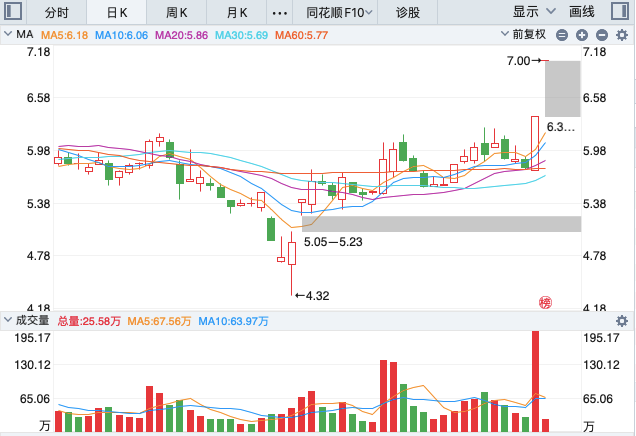The image size is (636, 436).
Task: Click the red 榜 badge icon
Action: pos(545,302)
